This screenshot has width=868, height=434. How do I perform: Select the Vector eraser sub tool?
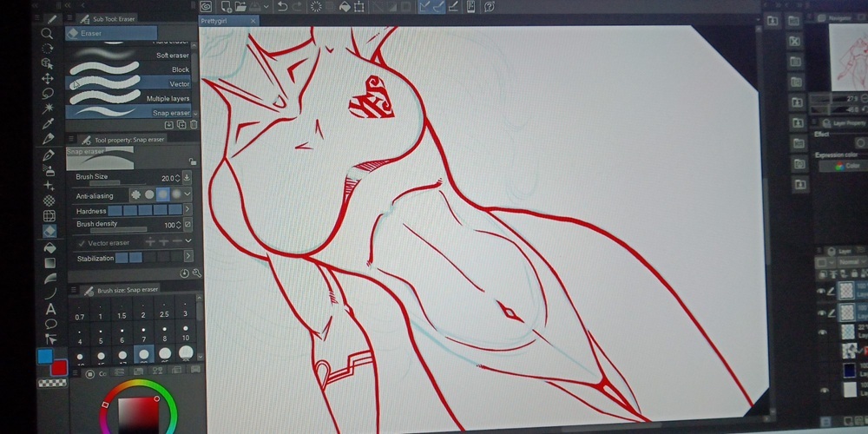(x=130, y=84)
